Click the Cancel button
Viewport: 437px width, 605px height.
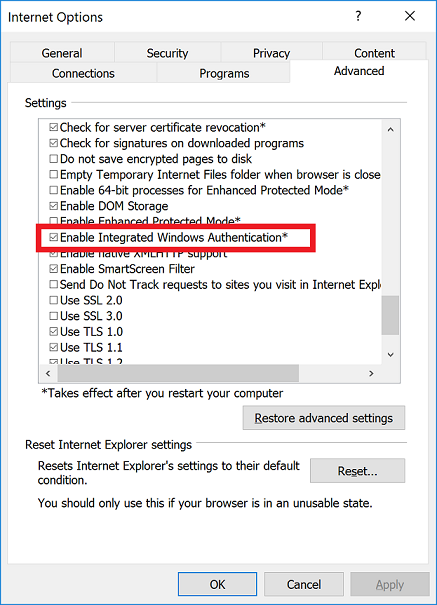click(x=304, y=584)
